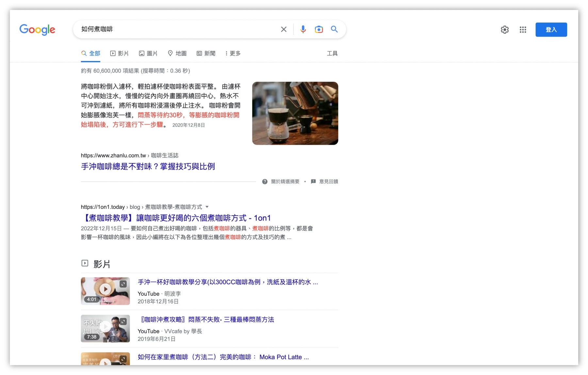Click 意見回饋 to give feedback
Screen dimensions: 588x375
(328, 182)
